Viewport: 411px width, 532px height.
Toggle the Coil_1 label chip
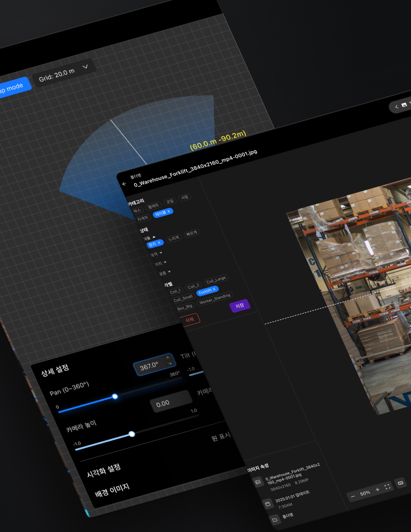175,291
